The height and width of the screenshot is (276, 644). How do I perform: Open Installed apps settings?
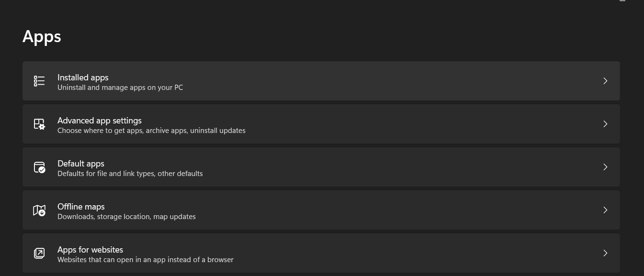click(x=321, y=81)
